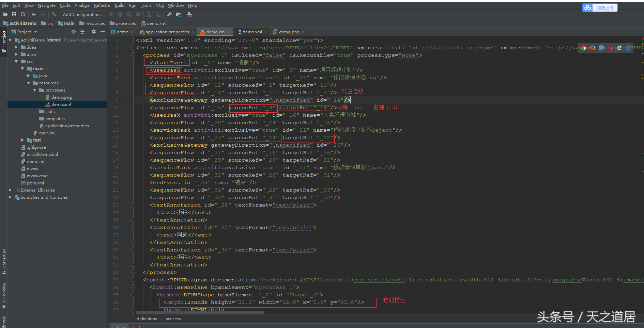Expand the External Libraries node
This screenshot has height=328, width=644.
point(10,190)
